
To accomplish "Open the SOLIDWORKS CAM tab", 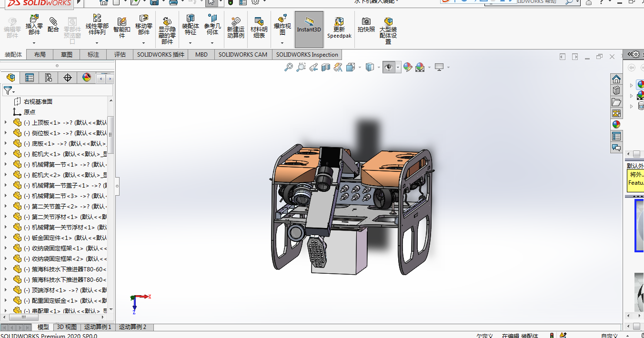I will 243,55.
